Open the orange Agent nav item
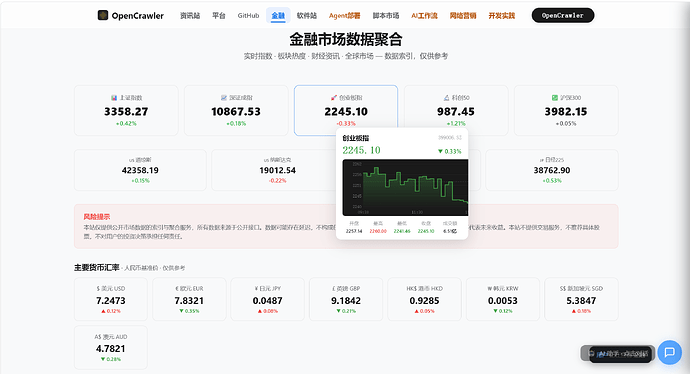The image size is (690, 374). pos(345,15)
